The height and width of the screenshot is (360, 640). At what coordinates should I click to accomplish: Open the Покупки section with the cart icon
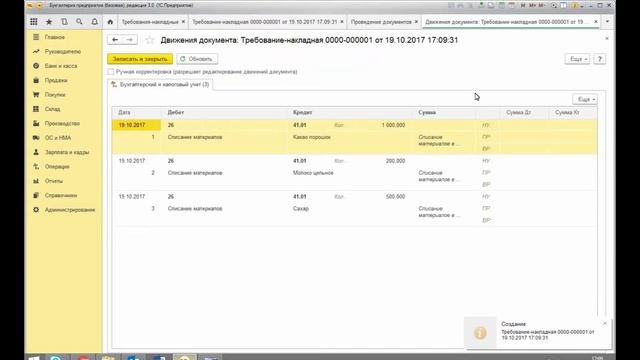pos(55,95)
